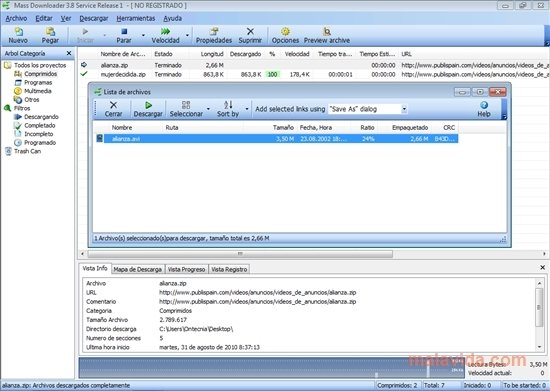
Task: Click Preview archive toolbar icon
Action: click(327, 32)
